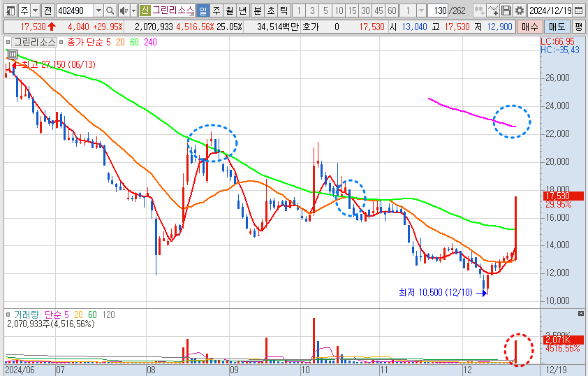The image size is (588, 376).
Task: Click the green 신 badge icon
Action: pyautogui.click(x=145, y=10)
